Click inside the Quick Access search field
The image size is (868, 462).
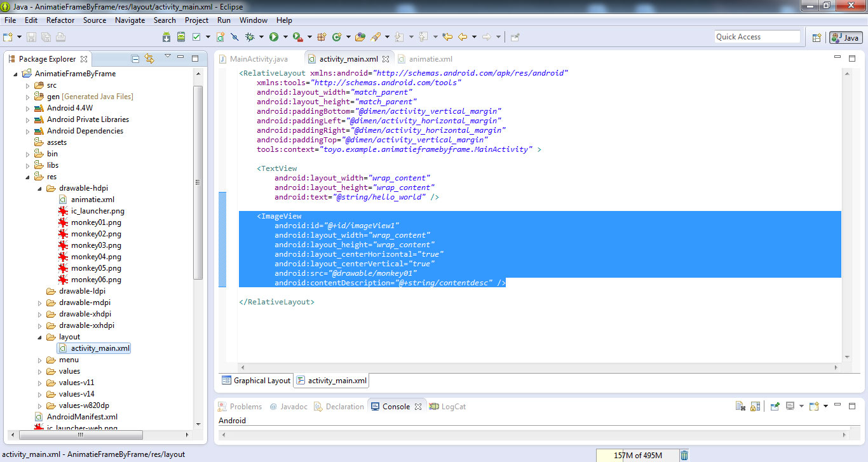tap(757, 36)
